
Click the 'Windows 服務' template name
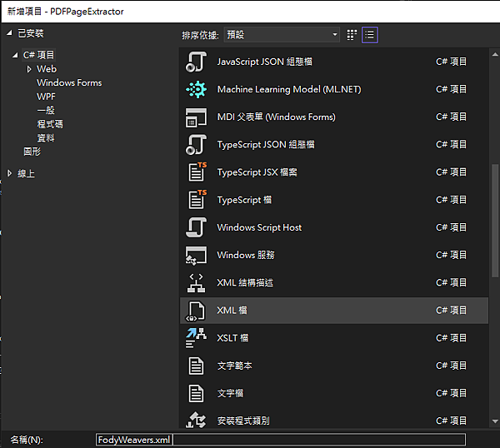[246, 255]
